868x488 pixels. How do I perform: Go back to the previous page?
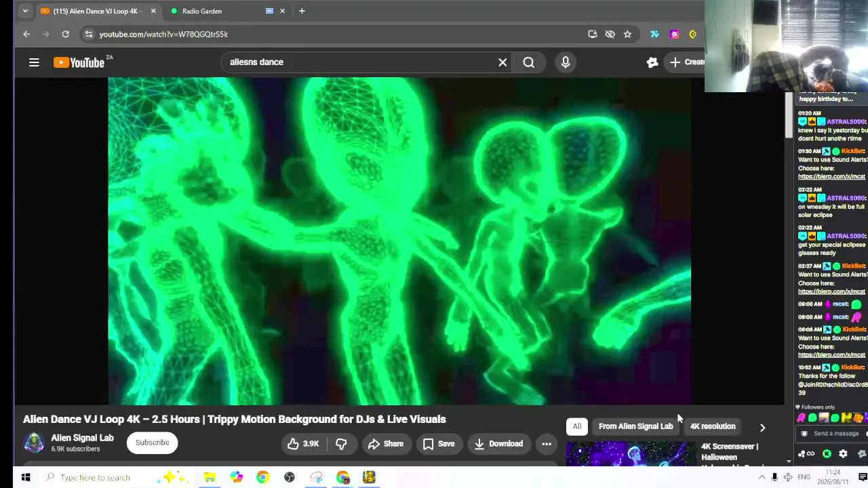point(26,34)
